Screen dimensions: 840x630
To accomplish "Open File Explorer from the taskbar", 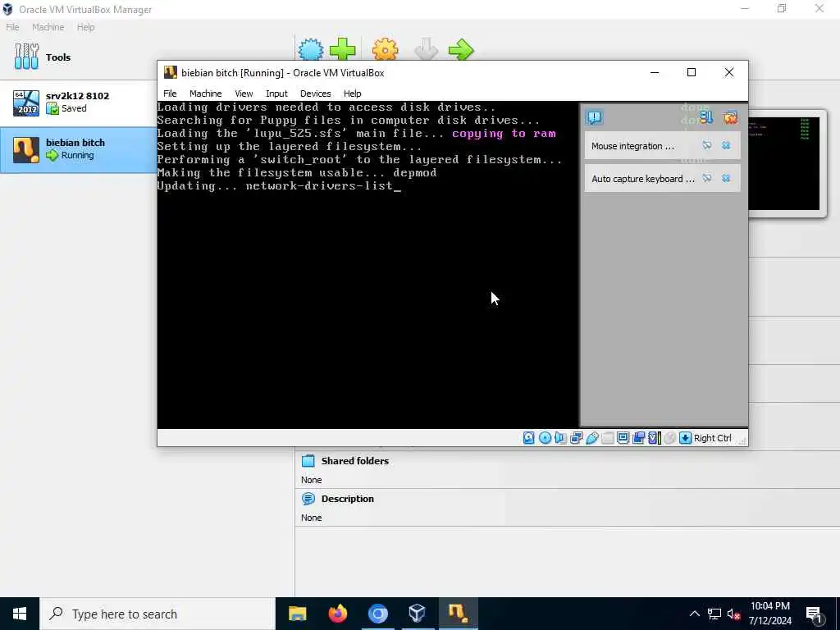I will [x=297, y=614].
